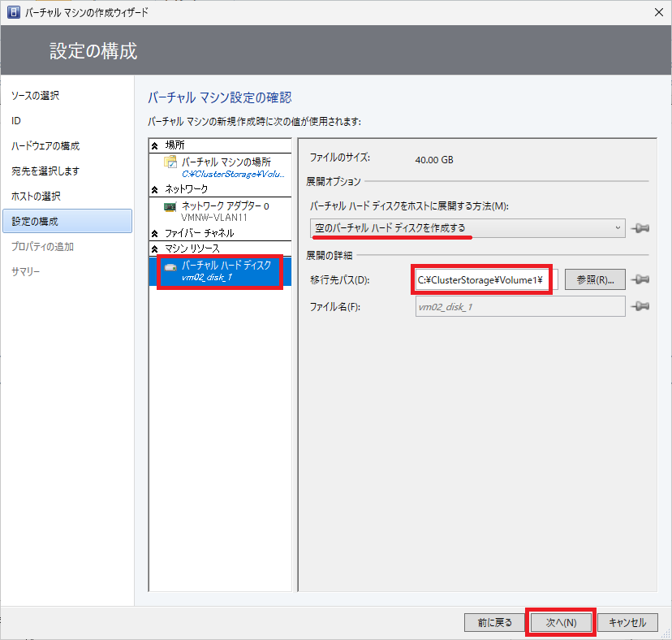
Task: Go to ソースの選択 step
Action: pos(35,96)
